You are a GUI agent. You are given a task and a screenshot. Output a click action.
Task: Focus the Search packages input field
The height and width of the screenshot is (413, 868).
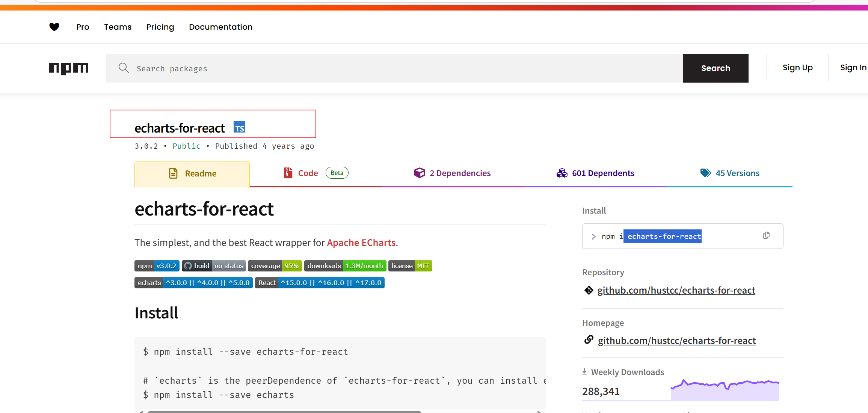pyautogui.click(x=394, y=68)
